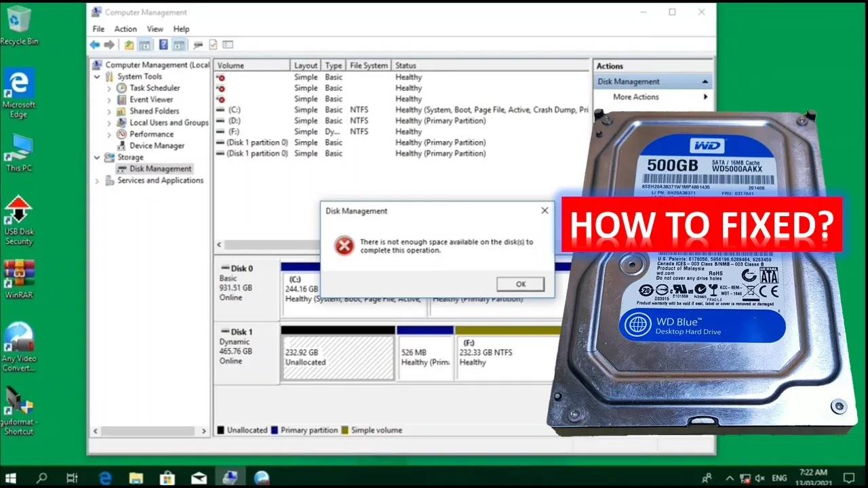Image resolution: width=868 pixels, height=488 pixels.
Task: Click the Back arrow in the toolbar
Action: pos(95,45)
